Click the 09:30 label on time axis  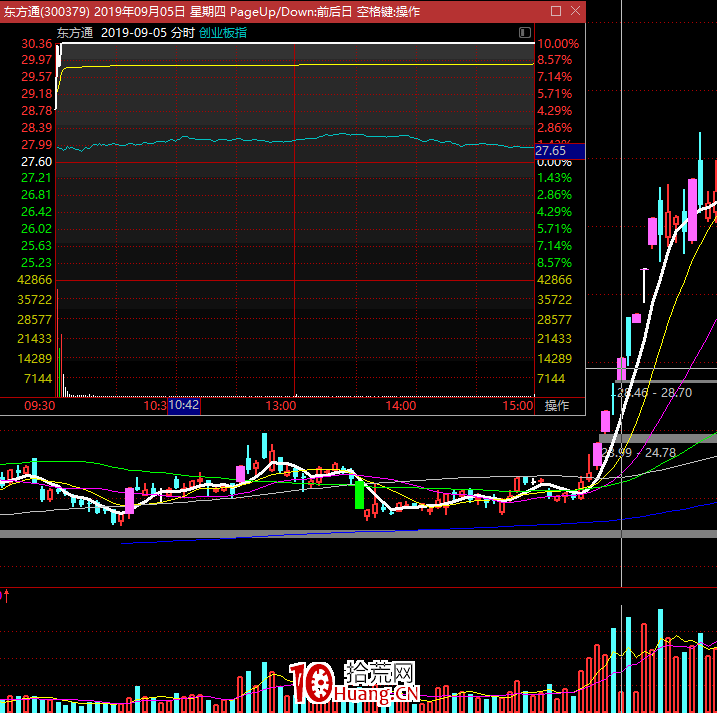(x=39, y=406)
